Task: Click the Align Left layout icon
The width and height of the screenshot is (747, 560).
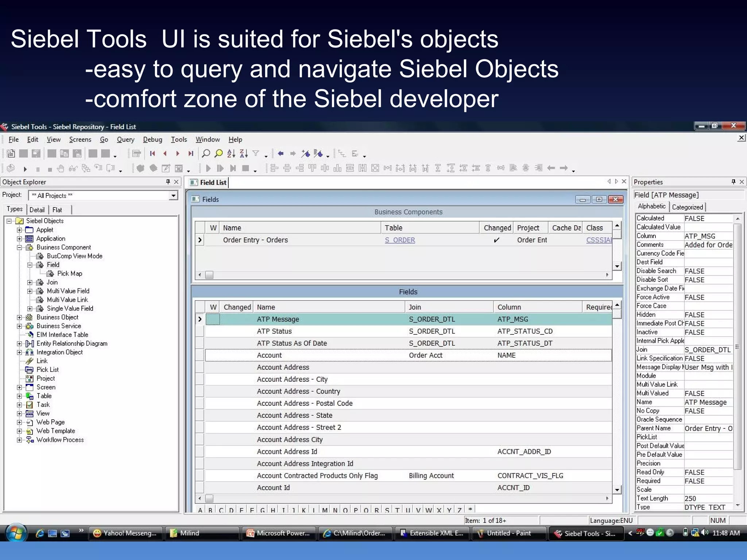Action: pyautogui.click(x=274, y=168)
